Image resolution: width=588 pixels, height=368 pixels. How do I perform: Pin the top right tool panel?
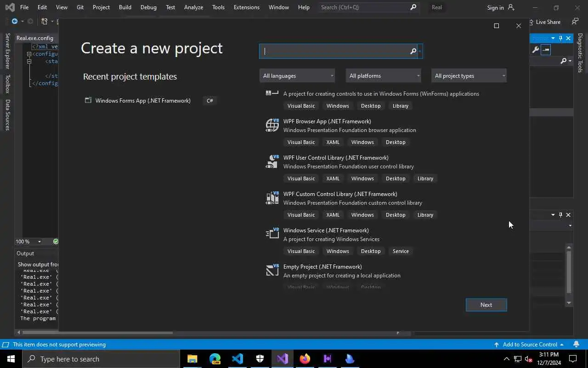point(560,38)
